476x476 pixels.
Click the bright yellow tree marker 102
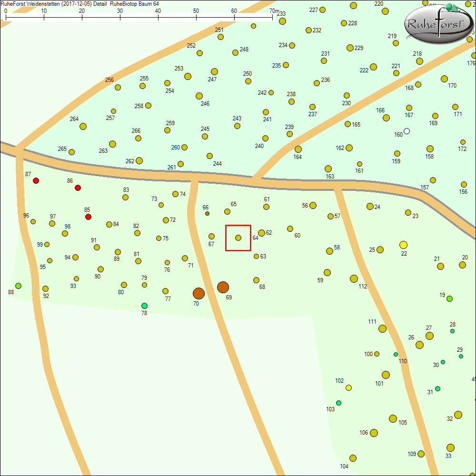pos(348,388)
